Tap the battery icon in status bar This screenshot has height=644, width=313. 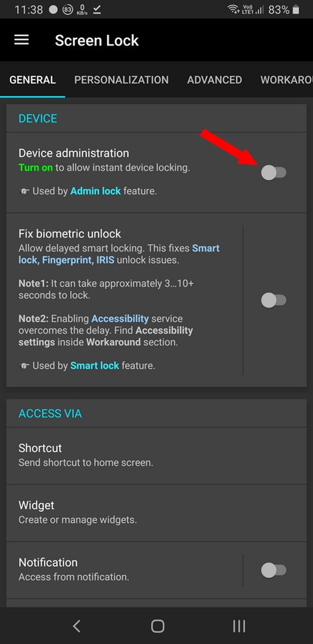[x=296, y=9]
